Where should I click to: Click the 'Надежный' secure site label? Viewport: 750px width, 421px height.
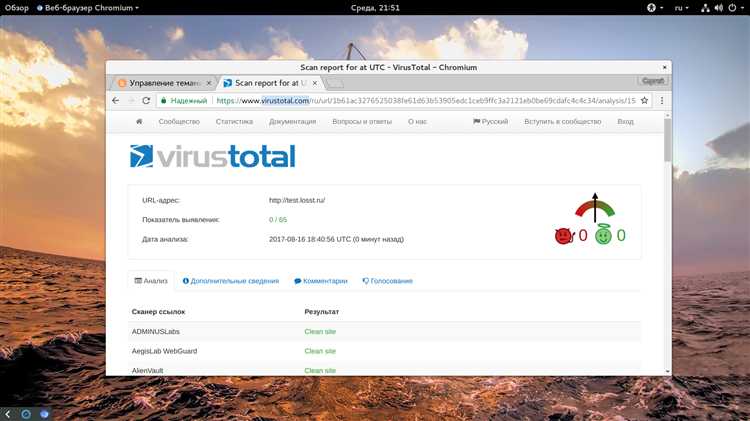point(189,100)
